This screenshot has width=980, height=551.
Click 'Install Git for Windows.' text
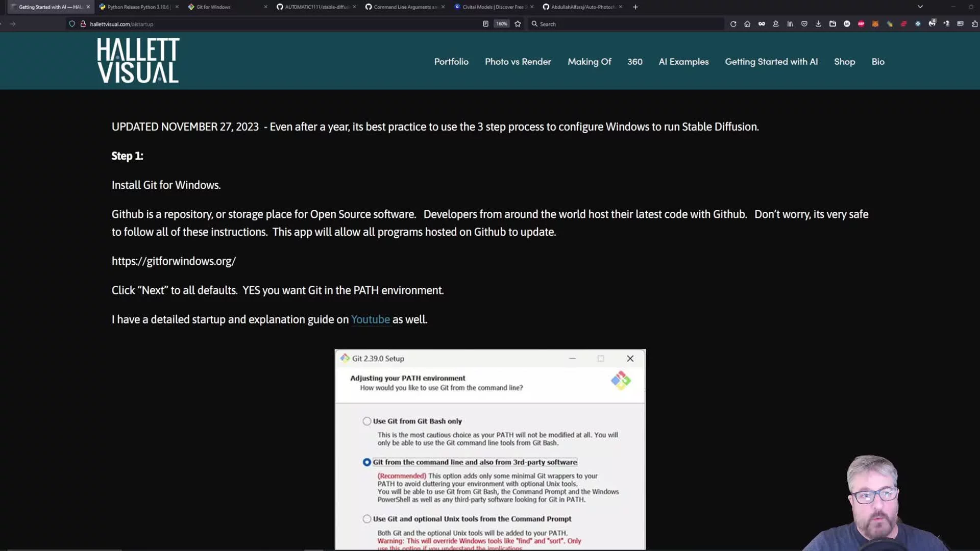tap(166, 185)
